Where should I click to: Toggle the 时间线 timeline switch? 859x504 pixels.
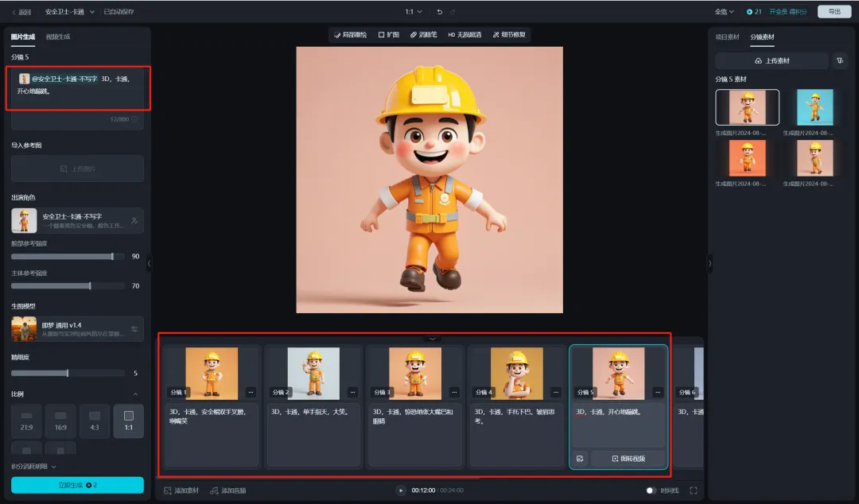[x=651, y=490]
